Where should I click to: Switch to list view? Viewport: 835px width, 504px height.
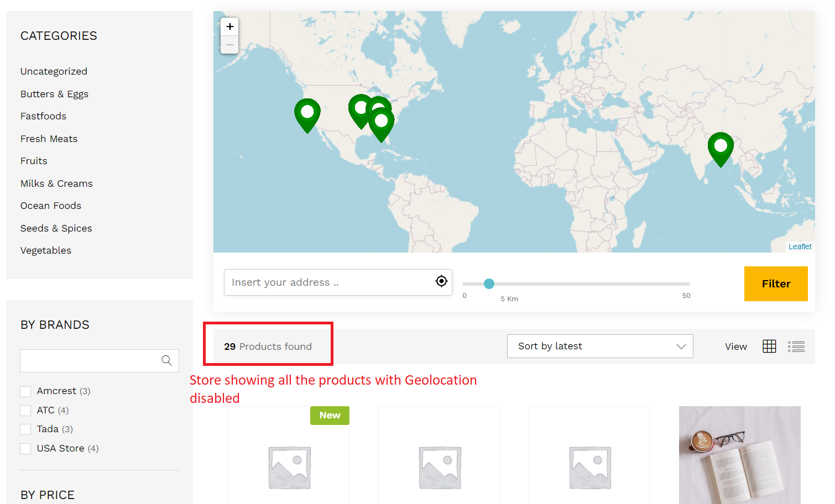[796, 346]
